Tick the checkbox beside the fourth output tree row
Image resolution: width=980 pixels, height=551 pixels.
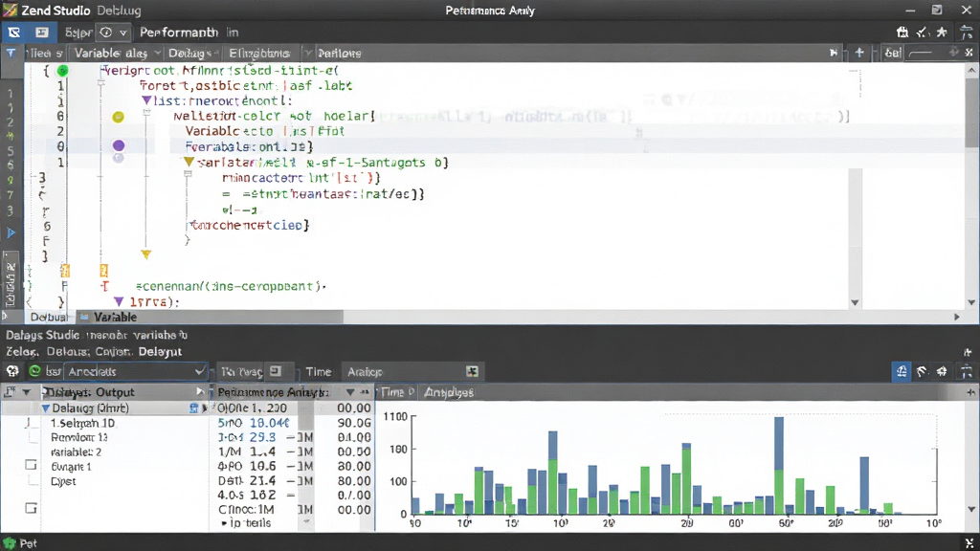click(31, 466)
